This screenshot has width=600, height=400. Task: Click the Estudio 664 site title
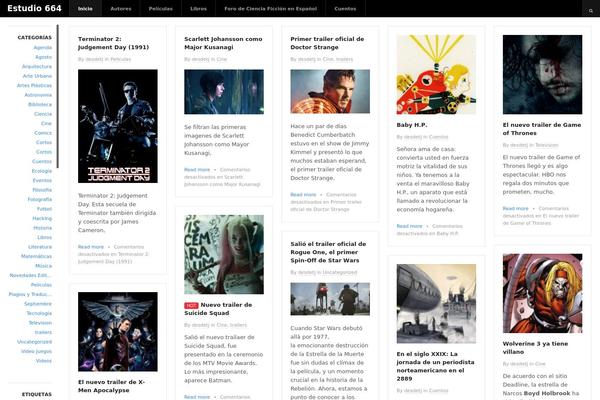pos(34,8)
